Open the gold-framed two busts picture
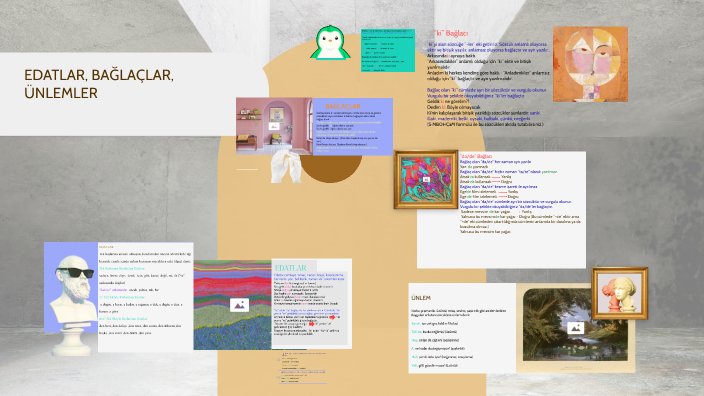This screenshot has width=704, height=396. coord(620,293)
